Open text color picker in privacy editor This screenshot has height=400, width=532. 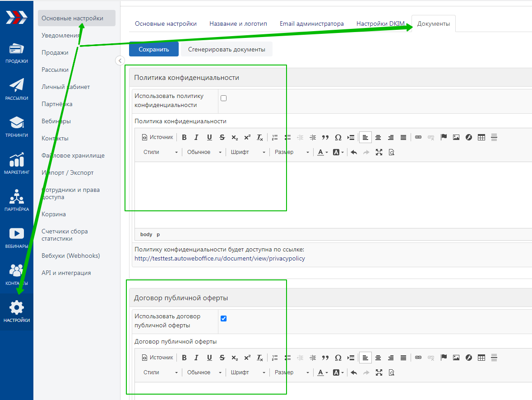321,152
